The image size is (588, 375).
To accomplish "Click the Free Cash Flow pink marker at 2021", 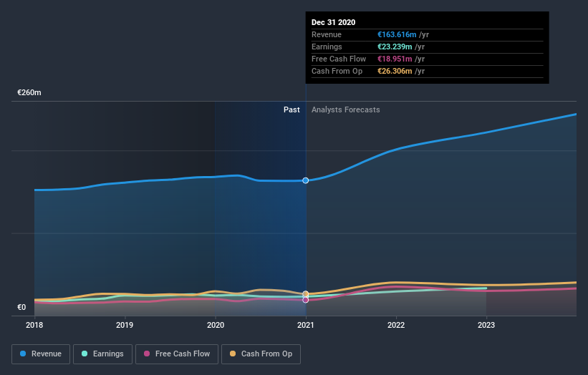I will point(306,300).
